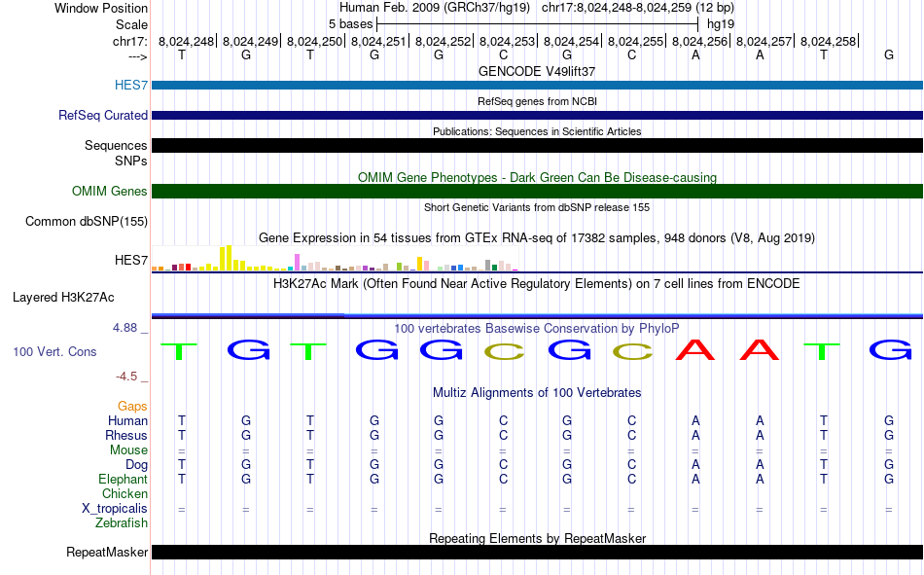The width and height of the screenshot is (924, 575).
Task: Click the Rhesus alignment row label
Action: (126, 435)
